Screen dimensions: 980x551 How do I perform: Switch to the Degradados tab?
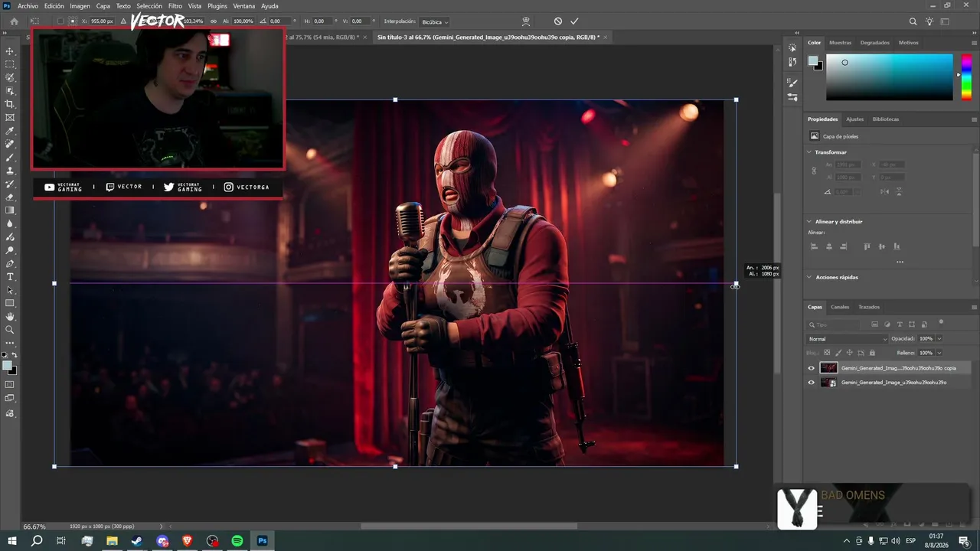875,43
